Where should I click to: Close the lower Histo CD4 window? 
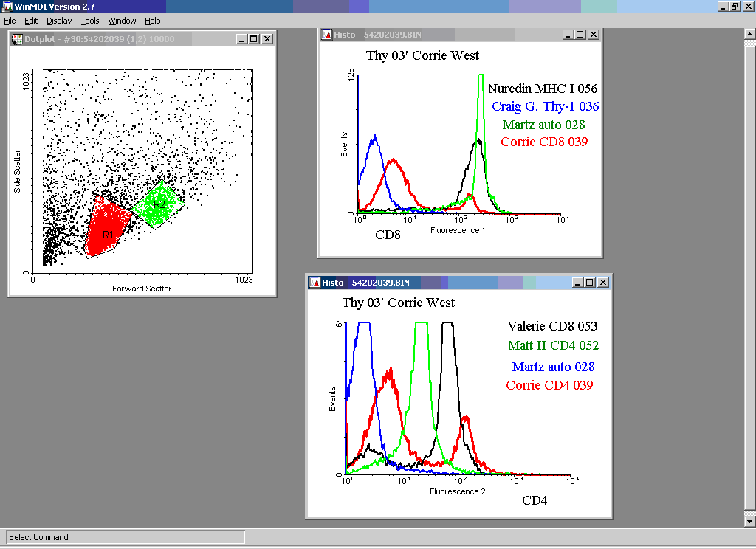[604, 283]
